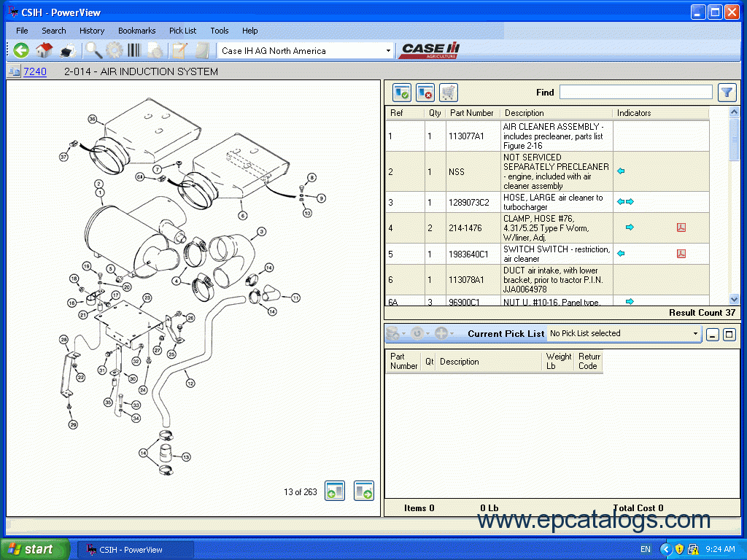
Task: Click left arrow indicator in NSS row
Action: pyautogui.click(x=621, y=171)
